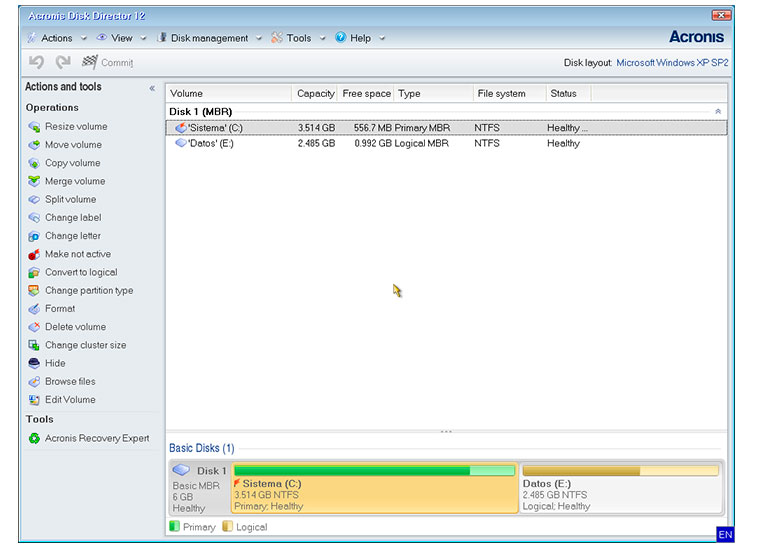
Task: Collapse the Actions and tools panel
Action: click(x=152, y=88)
